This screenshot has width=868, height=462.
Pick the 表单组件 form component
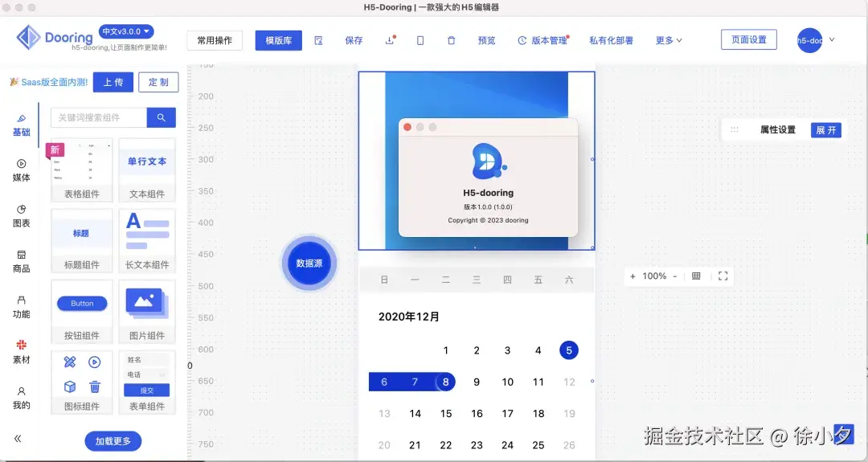coord(147,382)
